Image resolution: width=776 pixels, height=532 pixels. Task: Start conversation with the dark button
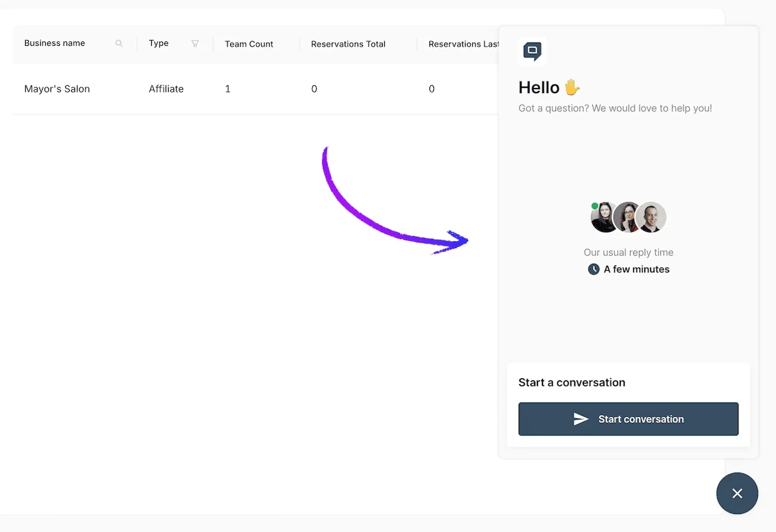[x=629, y=419]
